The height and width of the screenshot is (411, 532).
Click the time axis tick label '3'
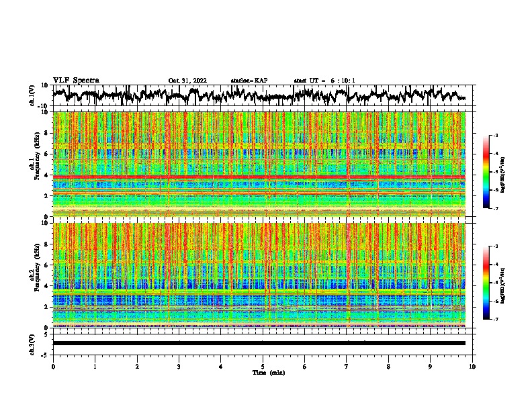point(179,367)
